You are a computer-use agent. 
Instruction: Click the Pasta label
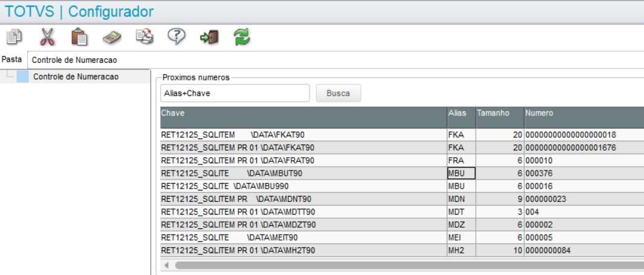tap(11, 59)
